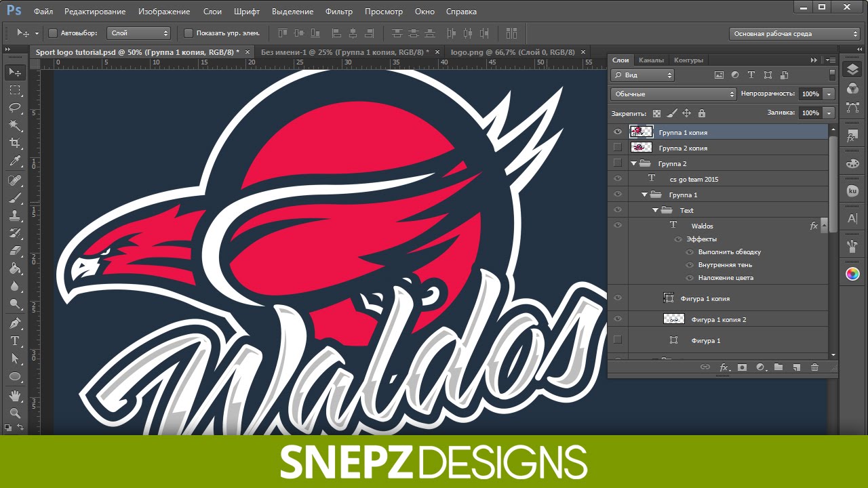
Task: Select the Blur tool
Action: tap(15, 286)
